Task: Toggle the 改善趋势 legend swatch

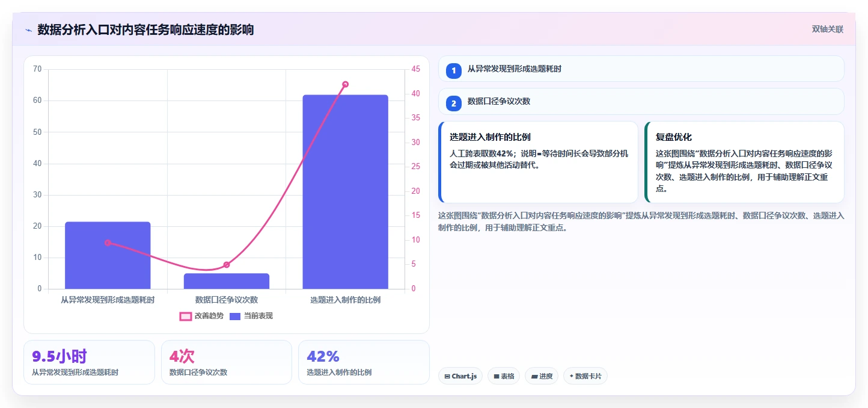Action: tap(186, 316)
